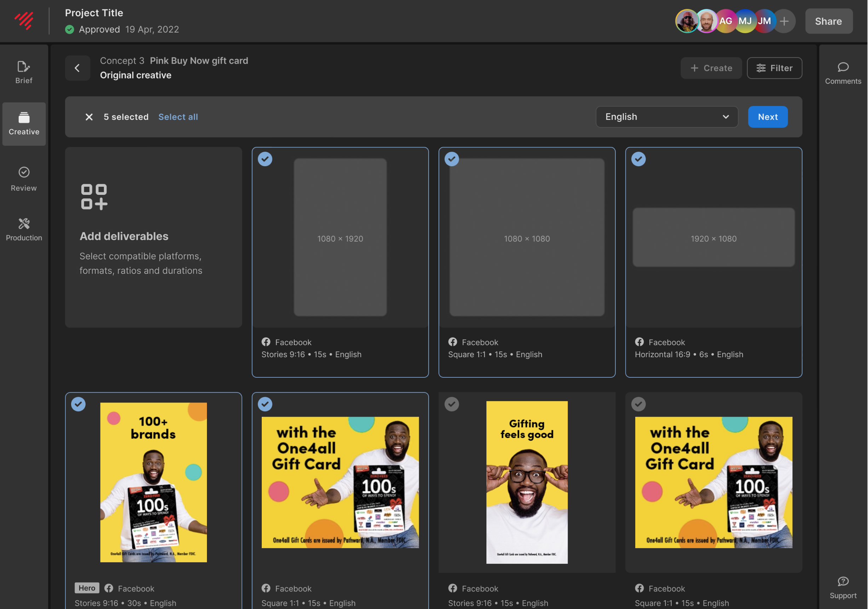Click the blue Next button

pos(768,117)
